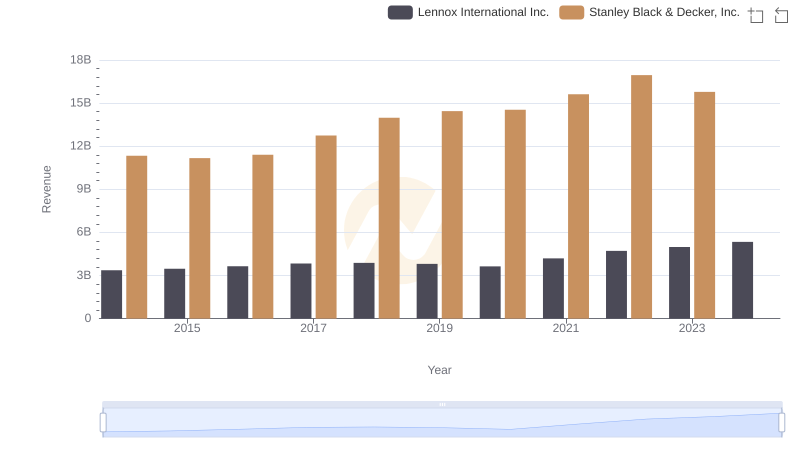Click the 2019 x-axis label
Screen dimensions: 800x461
point(439,328)
